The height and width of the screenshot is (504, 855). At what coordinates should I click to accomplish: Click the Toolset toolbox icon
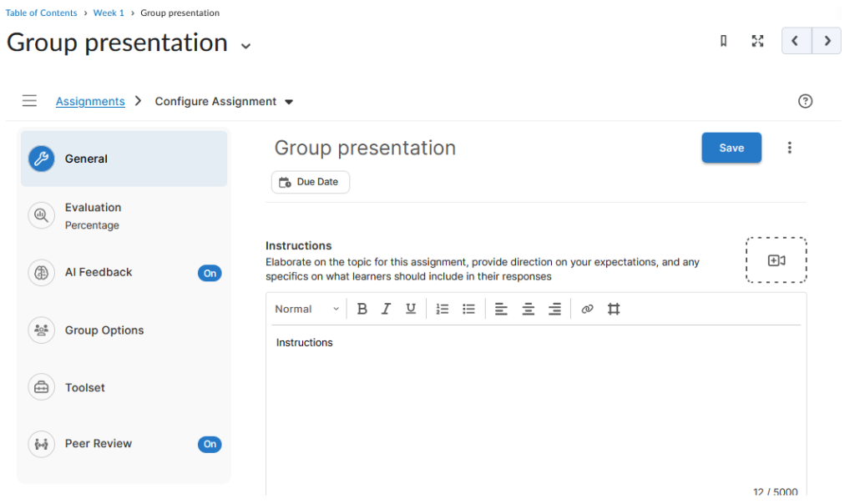(x=42, y=387)
